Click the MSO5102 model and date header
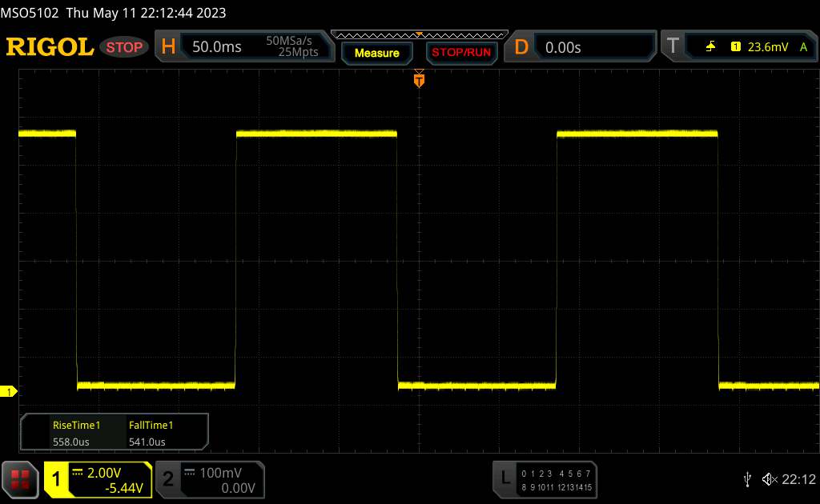820x504 pixels. [x=113, y=13]
